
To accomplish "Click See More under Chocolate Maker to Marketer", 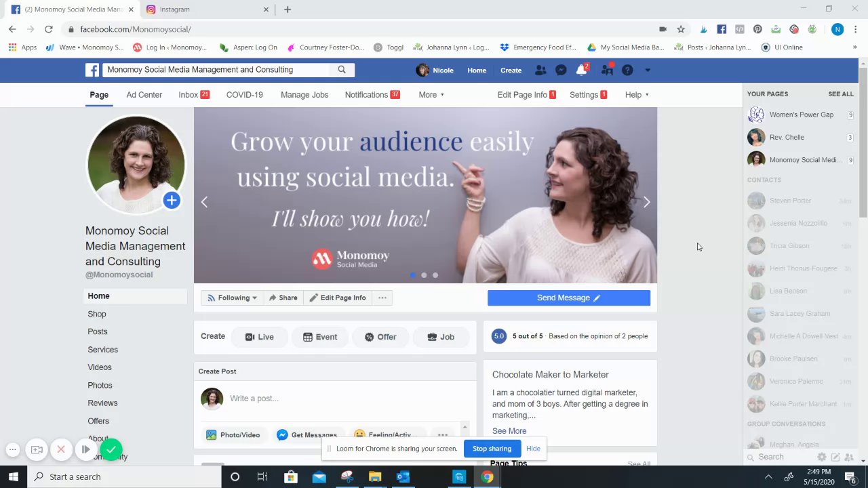I will 509,431.
